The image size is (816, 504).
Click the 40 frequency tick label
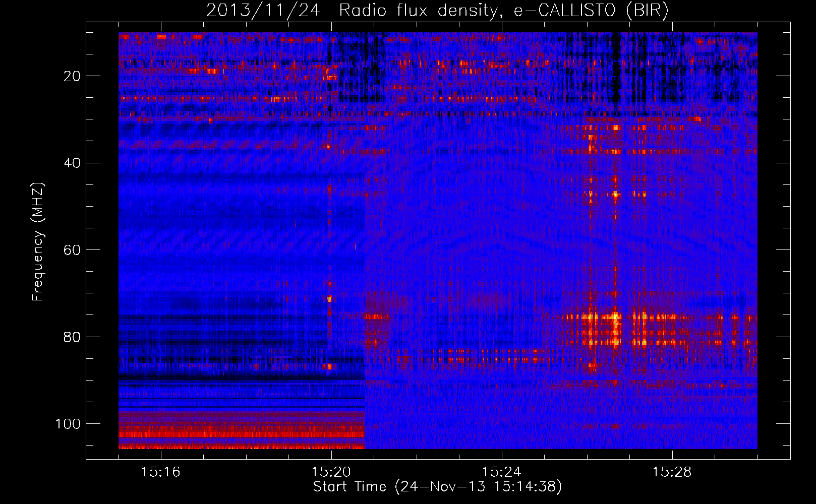coord(72,163)
